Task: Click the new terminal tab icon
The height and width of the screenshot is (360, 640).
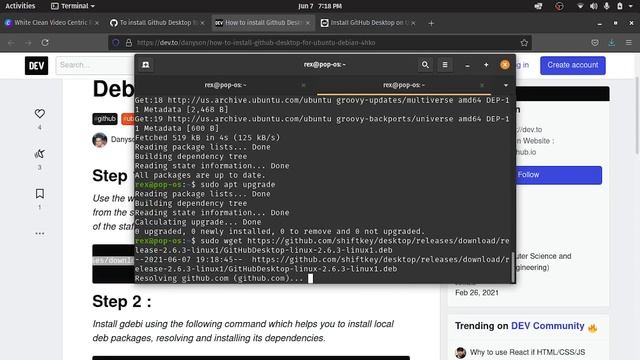Action: 146,65
